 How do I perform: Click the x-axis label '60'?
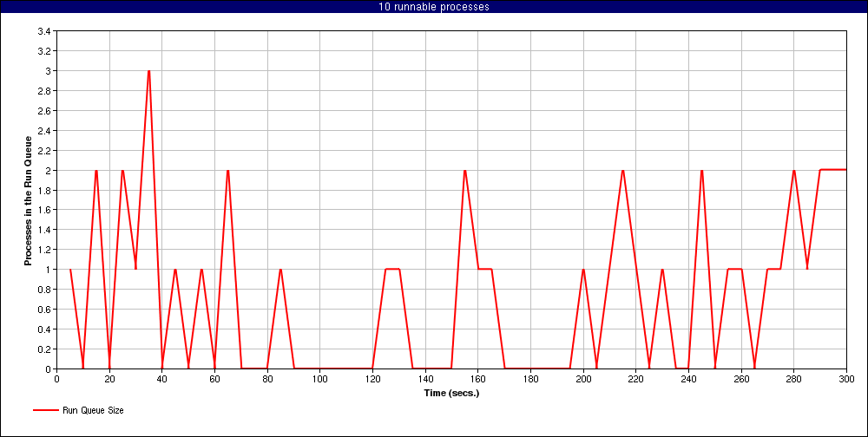point(214,378)
